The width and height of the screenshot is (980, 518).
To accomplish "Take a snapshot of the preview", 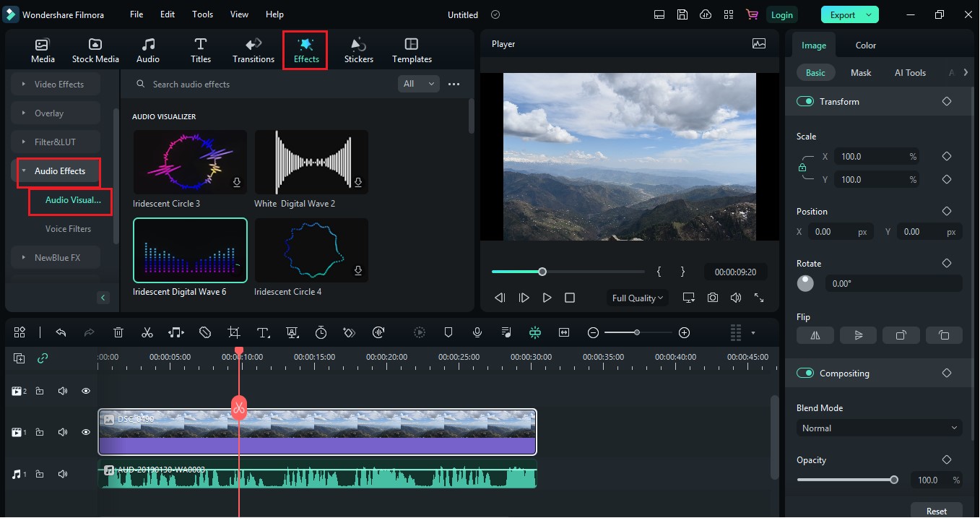I will point(713,298).
